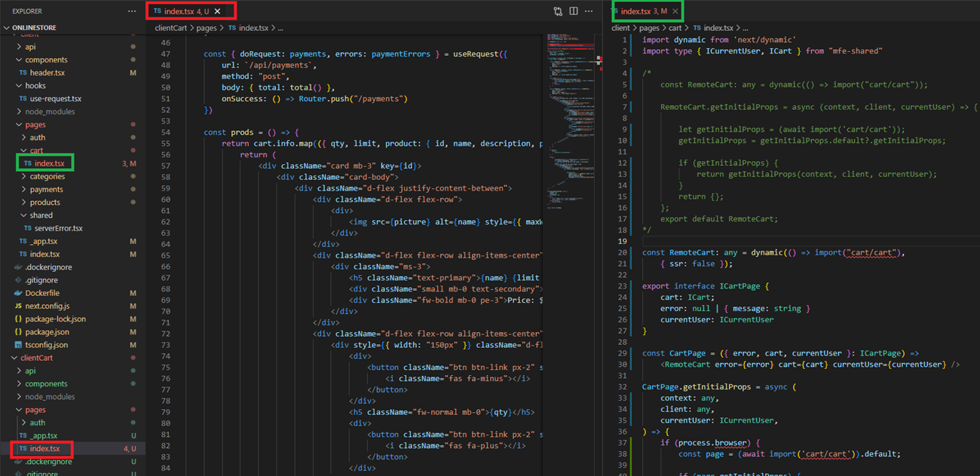This screenshot has height=476, width=980.
Task: Click 'cart' breadcrumb in right editor
Action: pyautogui.click(x=675, y=28)
